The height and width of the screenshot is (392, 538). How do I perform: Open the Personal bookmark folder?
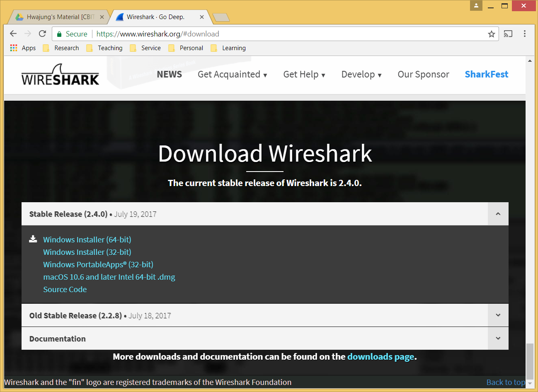[186, 48]
